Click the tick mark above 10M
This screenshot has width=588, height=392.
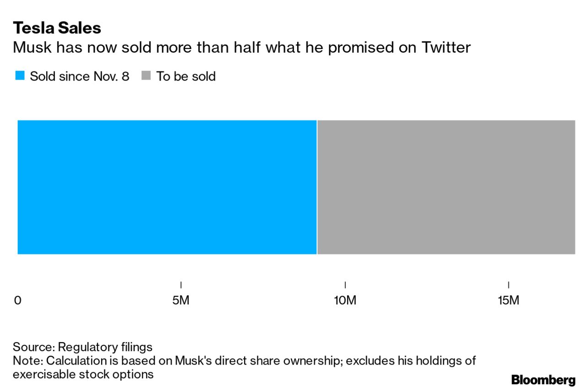(x=345, y=285)
